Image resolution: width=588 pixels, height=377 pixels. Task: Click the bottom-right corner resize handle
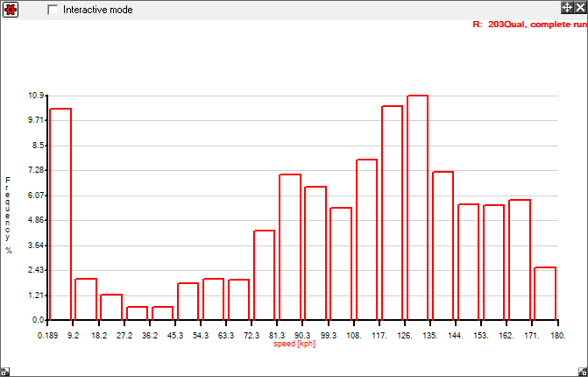pos(584,373)
